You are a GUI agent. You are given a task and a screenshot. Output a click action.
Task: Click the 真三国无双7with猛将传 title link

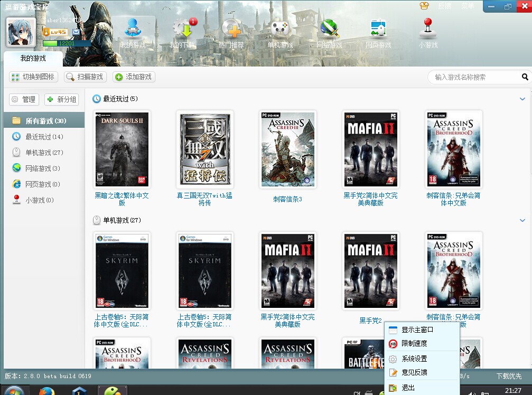(x=204, y=199)
